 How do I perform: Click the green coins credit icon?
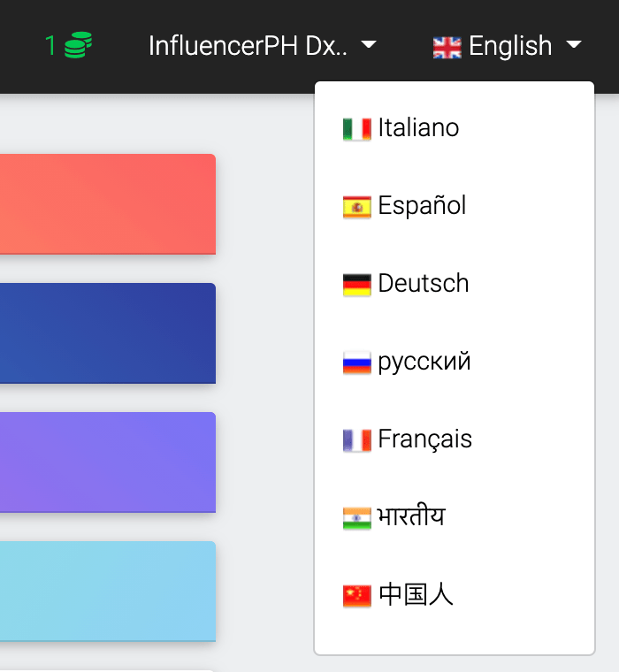pyautogui.click(x=79, y=45)
